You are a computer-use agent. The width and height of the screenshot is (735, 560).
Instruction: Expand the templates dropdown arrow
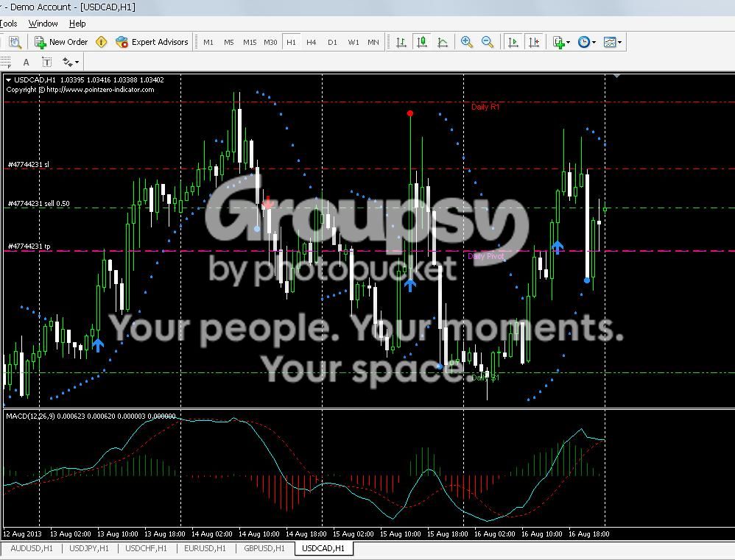click(619, 43)
